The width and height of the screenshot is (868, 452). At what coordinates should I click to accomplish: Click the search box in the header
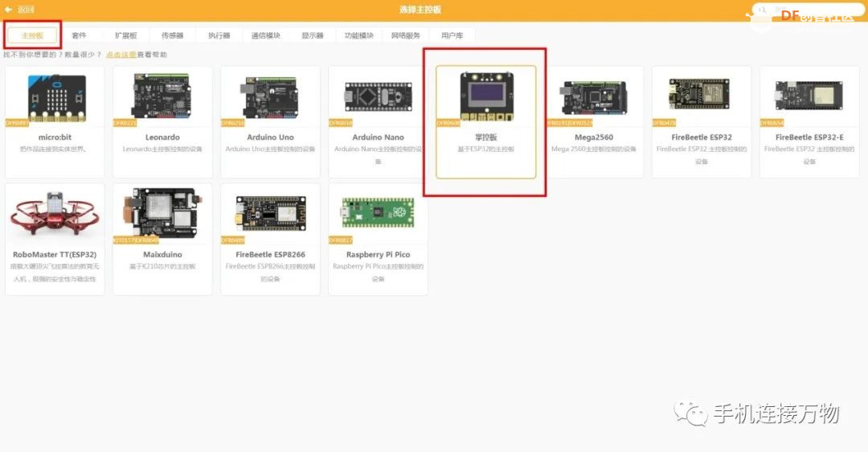pos(807,10)
